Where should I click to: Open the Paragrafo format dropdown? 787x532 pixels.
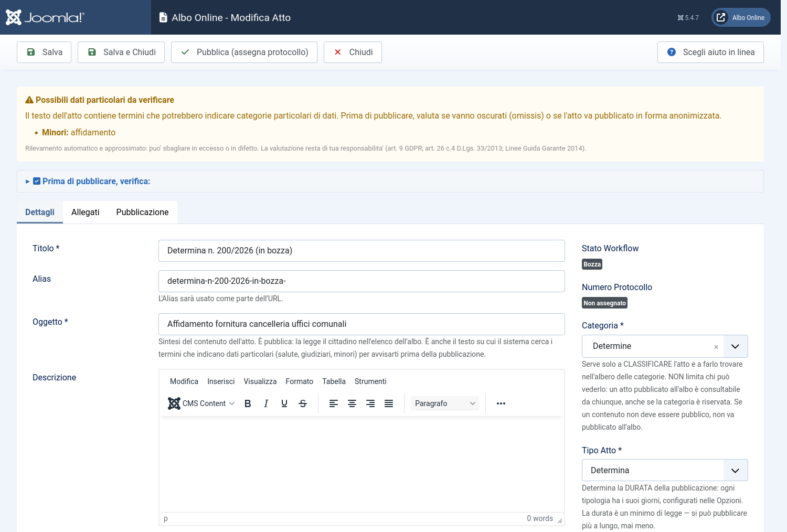tap(445, 403)
